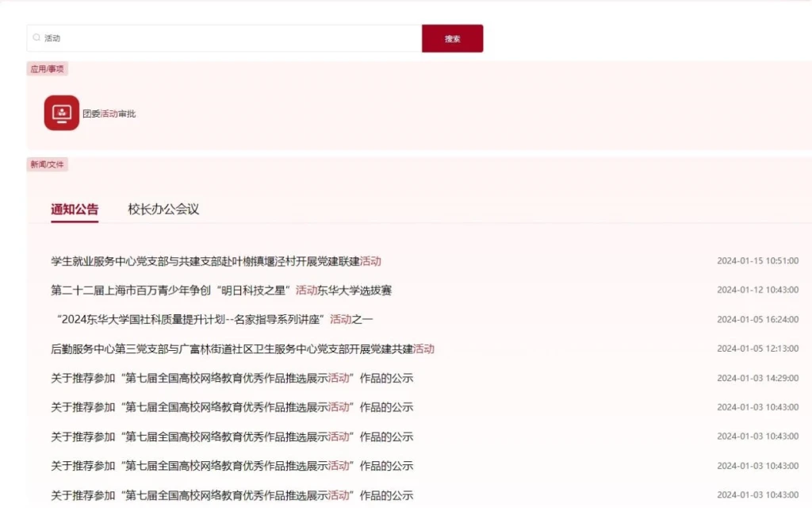This screenshot has width=812, height=508.
Task: Select the 应用/事项 category tag
Action: pyautogui.click(x=47, y=69)
